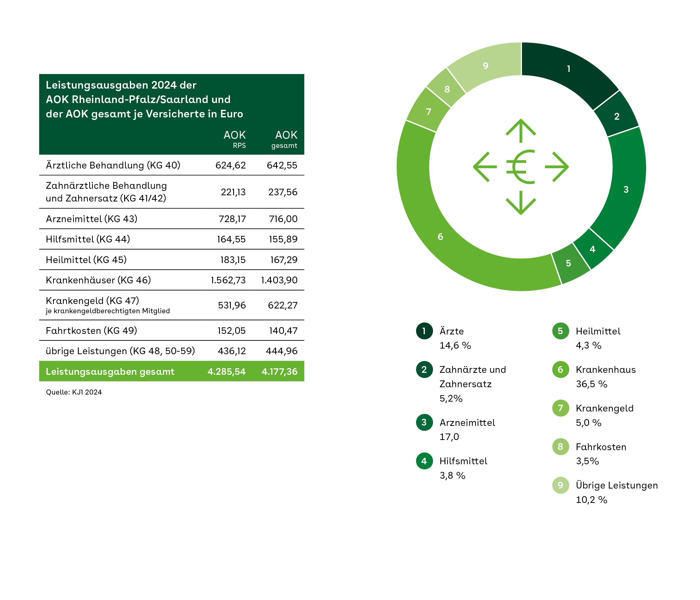The width and height of the screenshot is (700, 600).
Task: Click row label 'Krankenhäuser (KG 46)'
Action: 98,280
